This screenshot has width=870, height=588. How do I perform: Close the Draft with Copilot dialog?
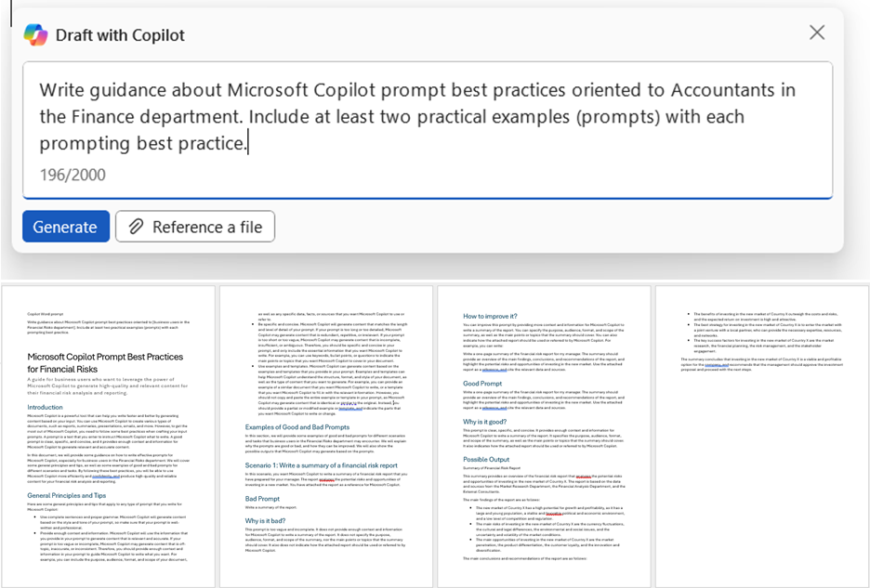click(x=817, y=33)
